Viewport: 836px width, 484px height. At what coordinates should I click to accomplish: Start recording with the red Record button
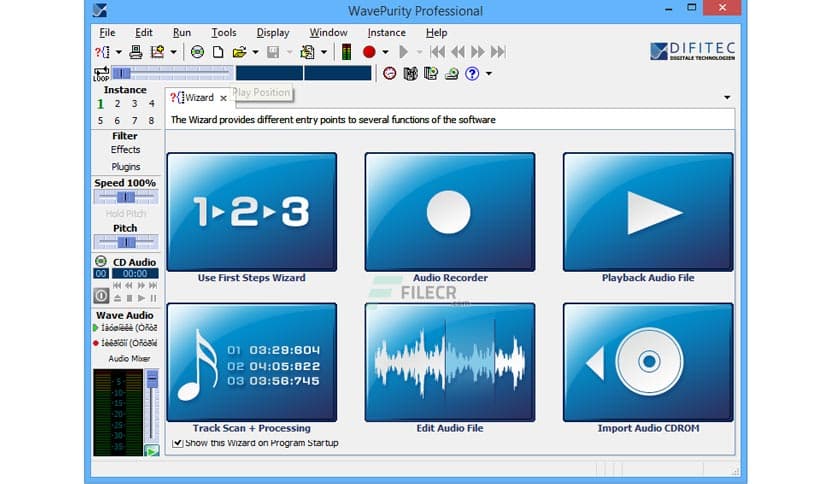(369, 52)
